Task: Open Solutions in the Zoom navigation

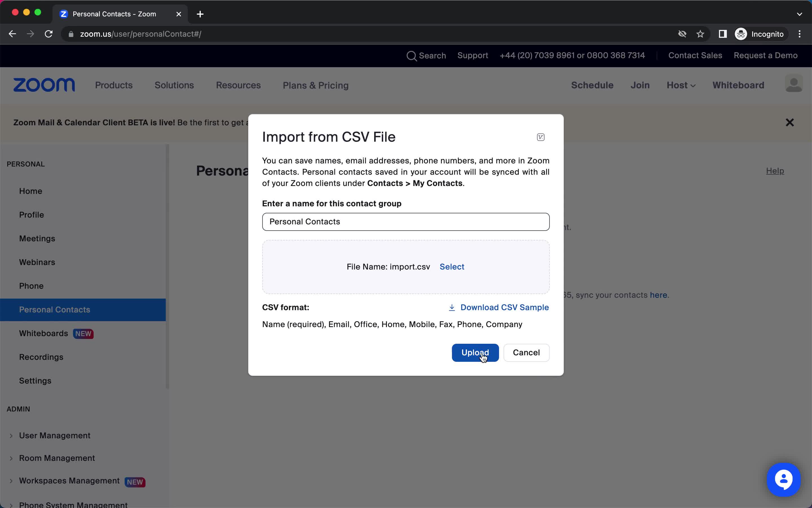Action: (x=174, y=85)
